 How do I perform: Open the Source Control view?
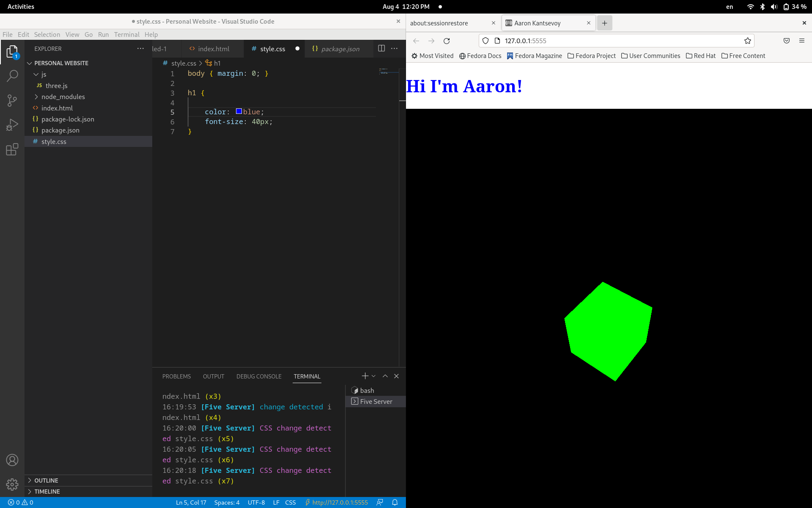coord(12,100)
